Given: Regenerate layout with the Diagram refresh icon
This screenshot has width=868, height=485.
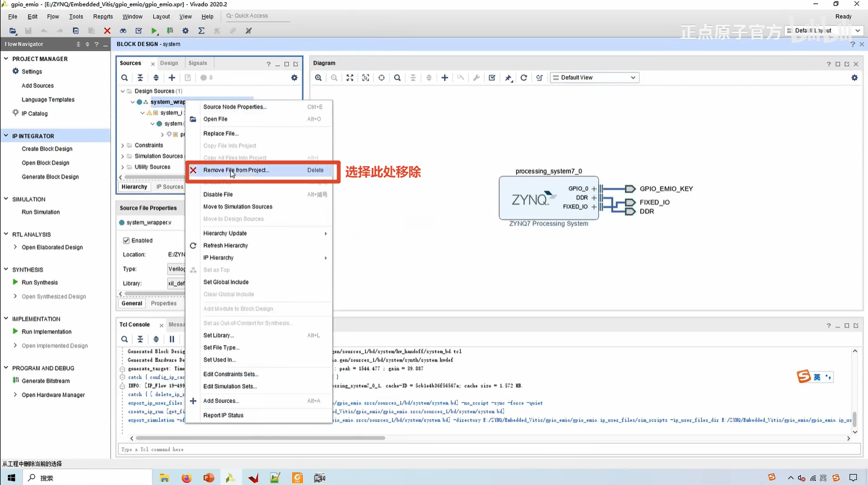Looking at the screenshot, I should (524, 78).
